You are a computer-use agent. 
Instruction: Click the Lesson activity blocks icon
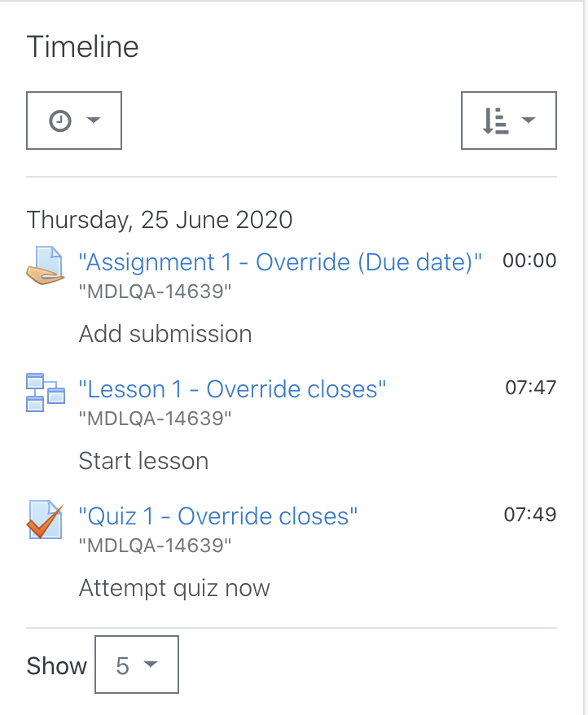click(x=45, y=393)
